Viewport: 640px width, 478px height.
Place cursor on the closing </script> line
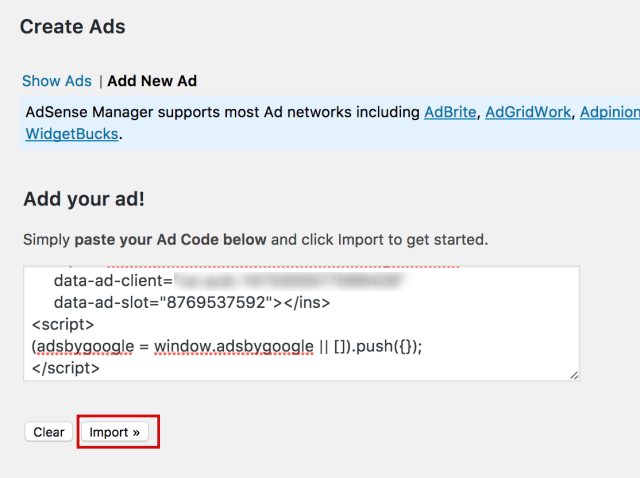pos(66,368)
